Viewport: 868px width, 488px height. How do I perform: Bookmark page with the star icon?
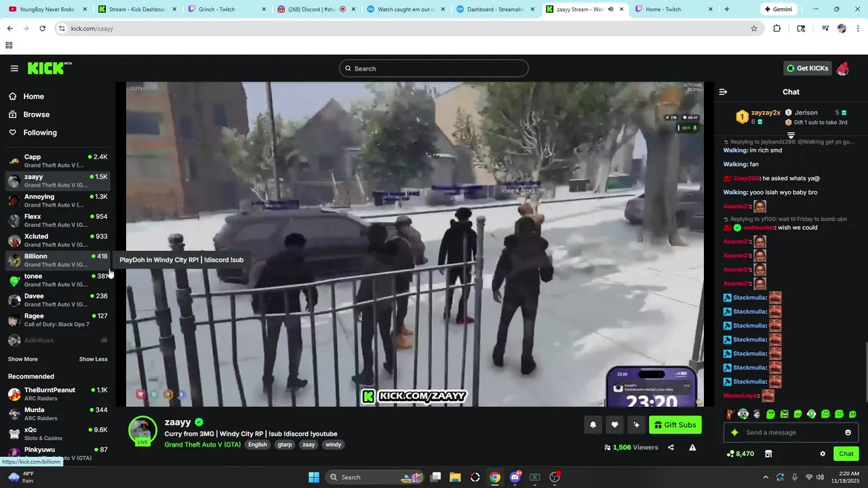click(754, 28)
